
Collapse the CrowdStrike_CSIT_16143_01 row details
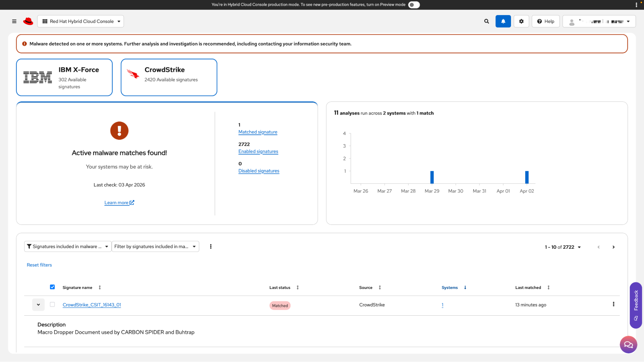pyautogui.click(x=38, y=305)
